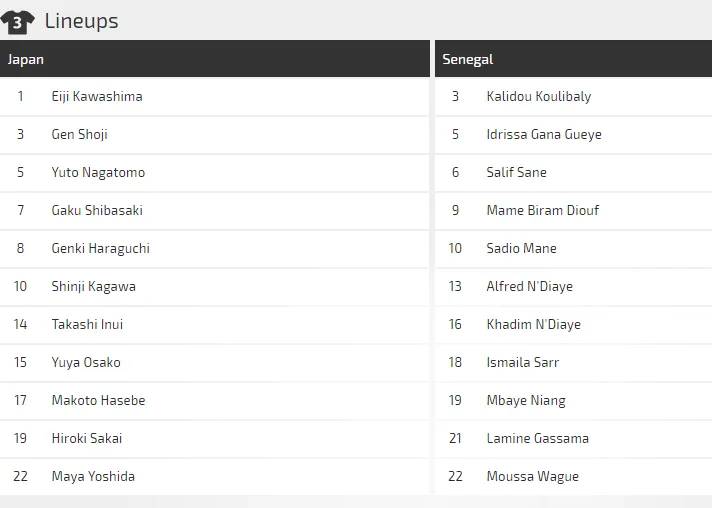Select Sadio Mane in Senegal lineup

pyautogui.click(x=521, y=249)
